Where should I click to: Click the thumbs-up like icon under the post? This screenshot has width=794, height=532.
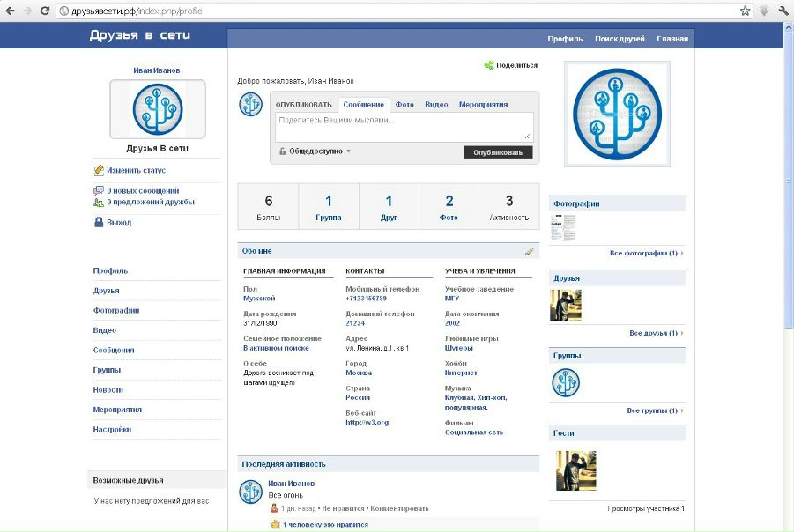coord(275,524)
